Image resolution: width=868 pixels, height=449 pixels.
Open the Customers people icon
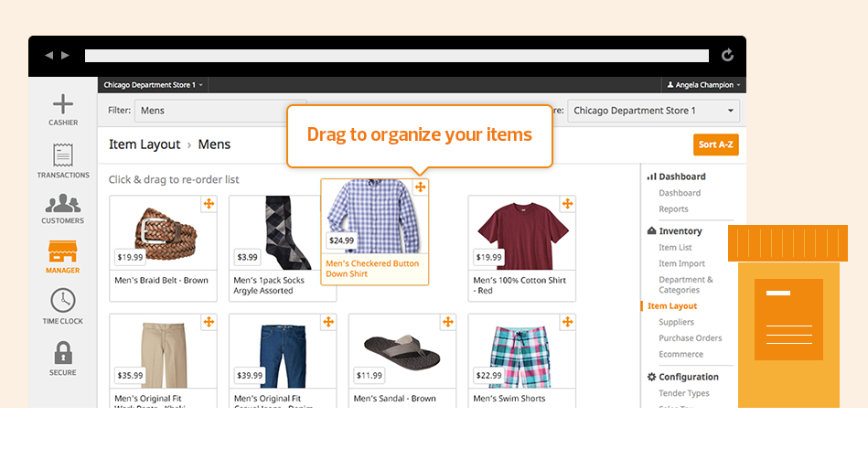pos(62,203)
